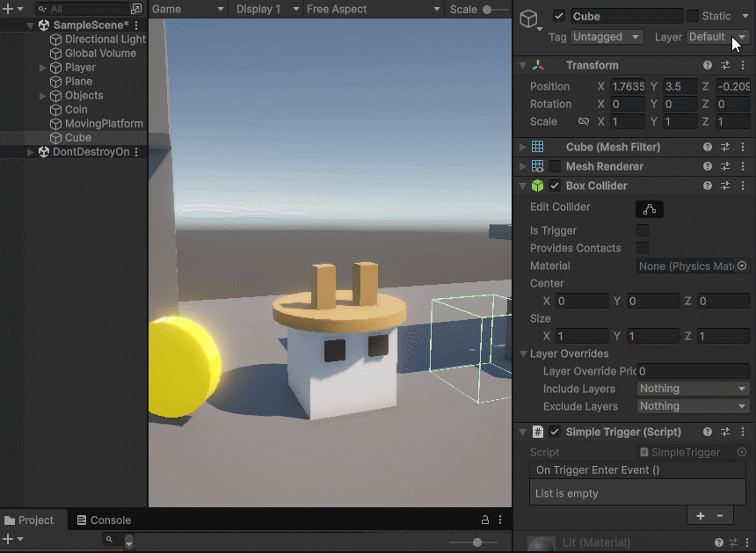Open SampleScene options kebab menu
756x553 pixels.
pyautogui.click(x=136, y=25)
